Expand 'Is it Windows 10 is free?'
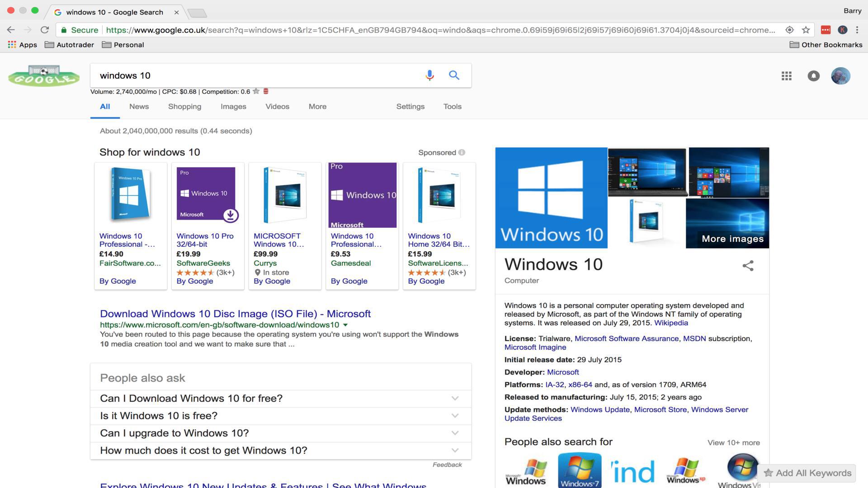Image resolution: width=868 pixels, height=488 pixels. tap(281, 416)
